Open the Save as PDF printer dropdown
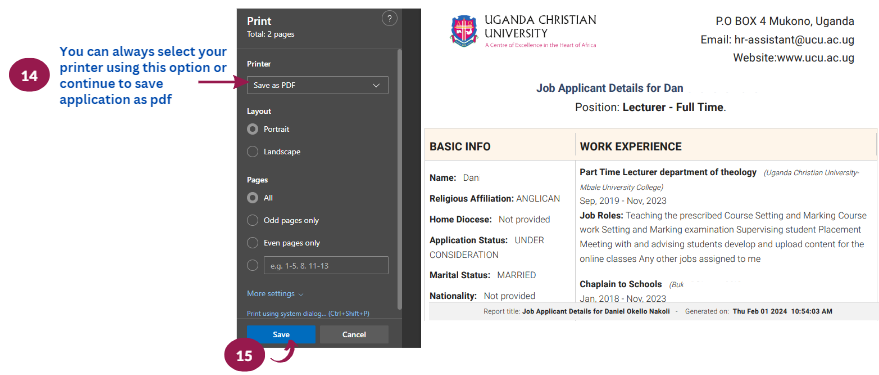Image resolution: width=879 pixels, height=375 pixels. coord(317,85)
